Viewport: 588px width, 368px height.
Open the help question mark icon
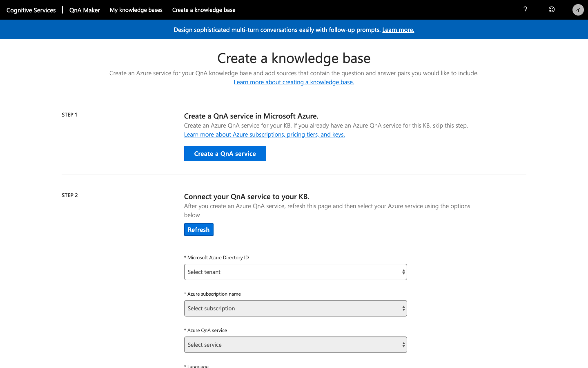coord(525,9)
